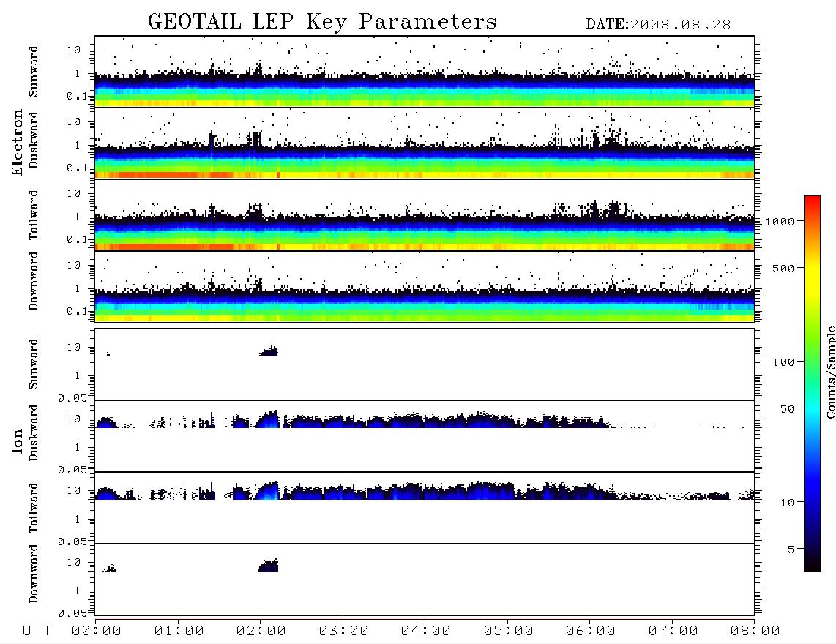Select the vertical 'Ion' group label
The height and width of the screenshot is (644, 836).
[17, 441]
